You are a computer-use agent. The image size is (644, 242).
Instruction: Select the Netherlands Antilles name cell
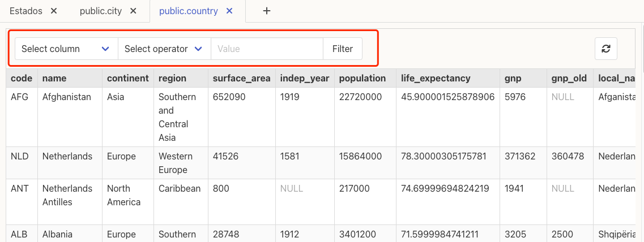tap(70, 202)
